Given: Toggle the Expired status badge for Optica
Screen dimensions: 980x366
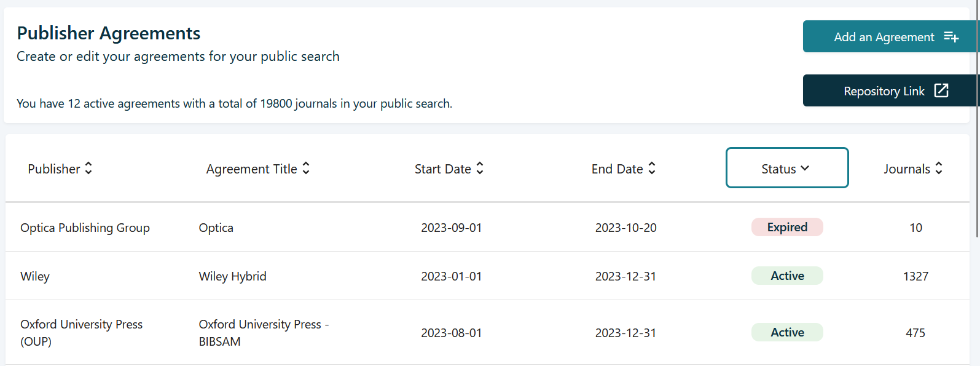Looking at the screenshot, I should [x=787, y=227].
